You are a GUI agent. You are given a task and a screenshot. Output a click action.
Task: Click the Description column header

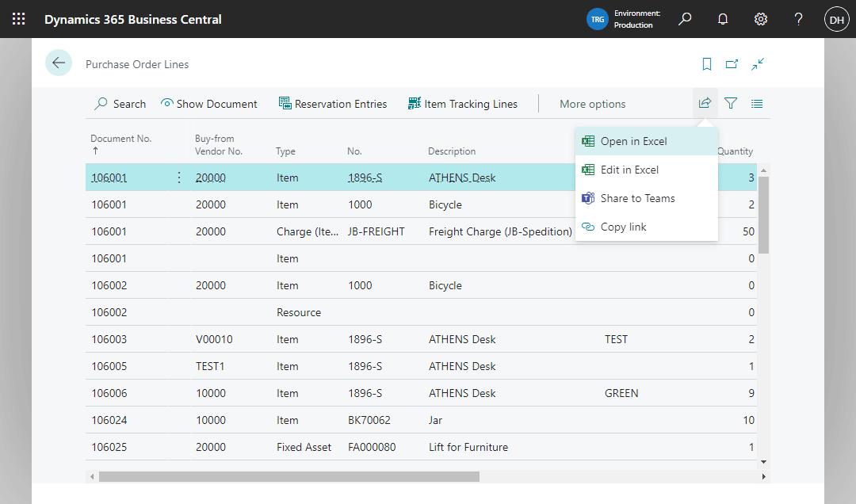pos(452,151)
